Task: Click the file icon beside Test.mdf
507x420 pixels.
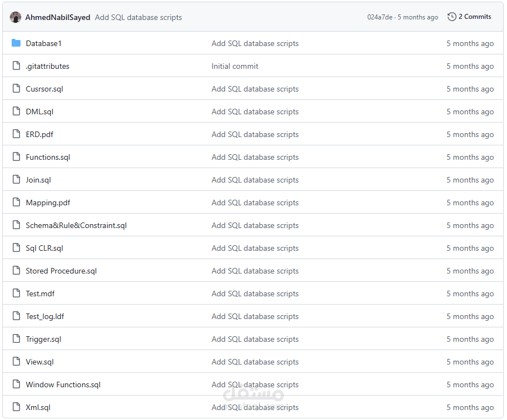Action: coord(16,294)
